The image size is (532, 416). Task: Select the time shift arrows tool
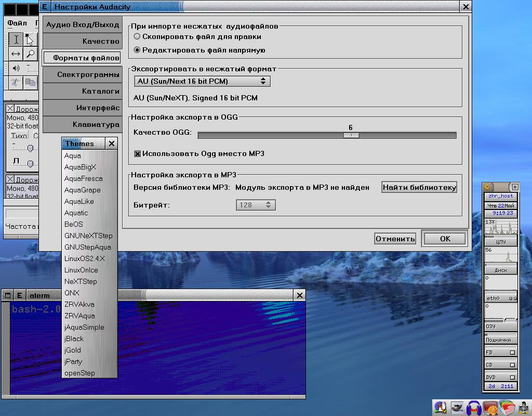16,54
